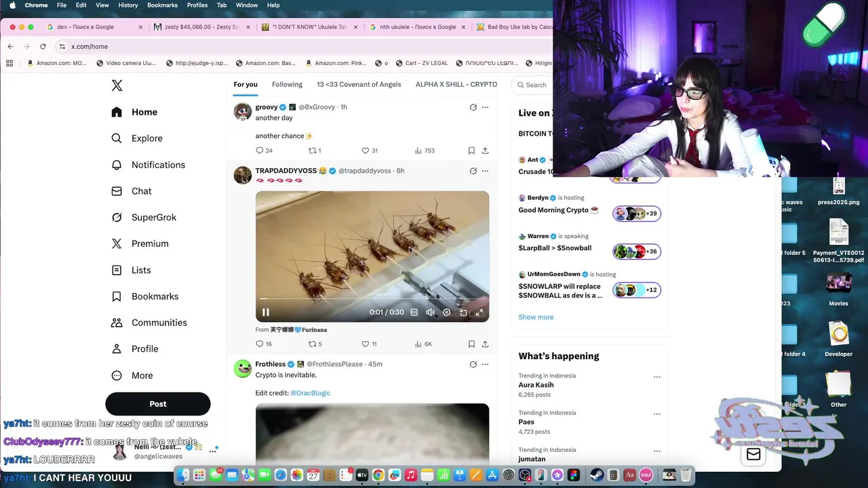Image resolution: width=868 pixels, height=488 pixels.
Task: Select the For you tab
Action: [x=245, y=85]
